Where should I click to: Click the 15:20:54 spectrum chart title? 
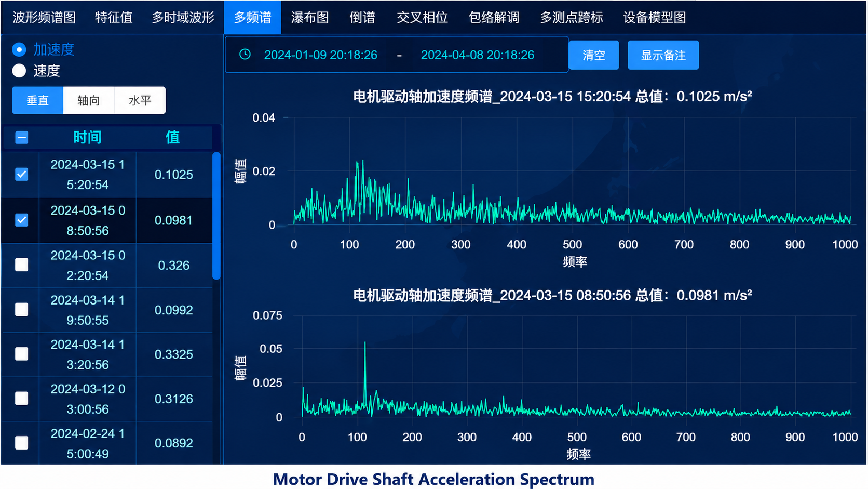coord(552,96)
